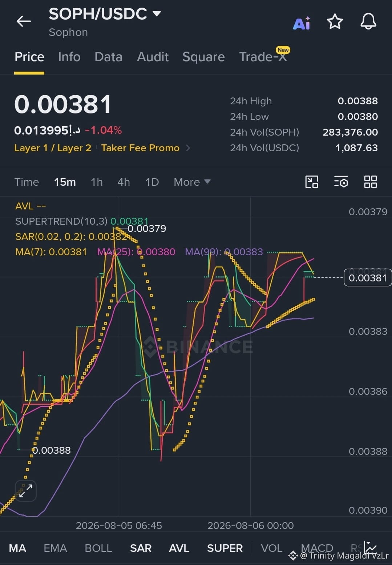Expand the More timeframes dropdown
Screen dimensions: 392x565
click(192, 182)
